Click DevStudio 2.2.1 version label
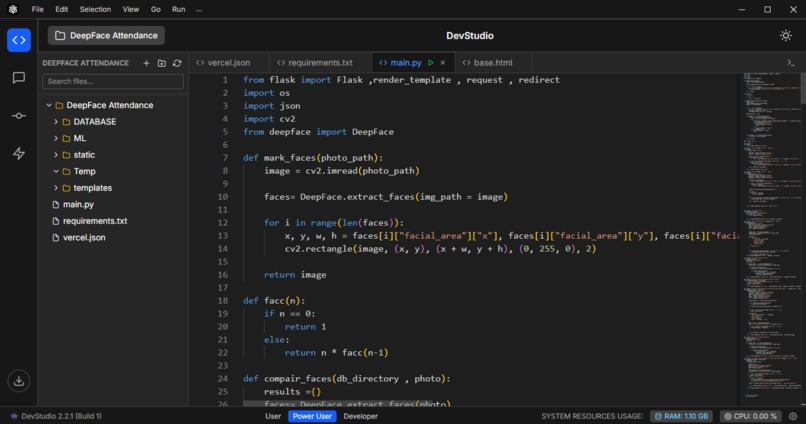 61,416
